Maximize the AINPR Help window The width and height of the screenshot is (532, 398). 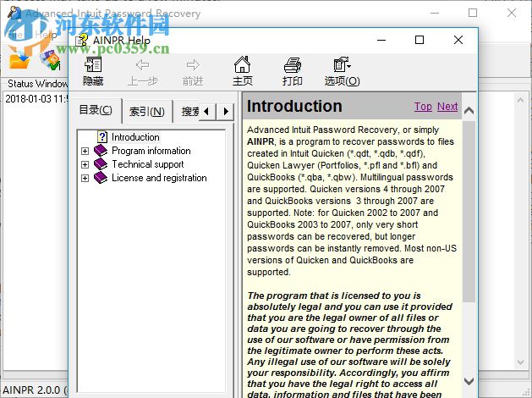[420, 40]
